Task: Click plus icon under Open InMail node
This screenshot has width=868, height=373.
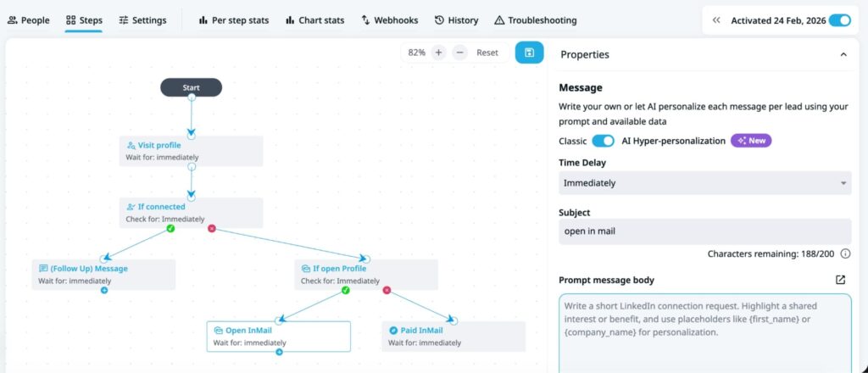Action: 279,352
